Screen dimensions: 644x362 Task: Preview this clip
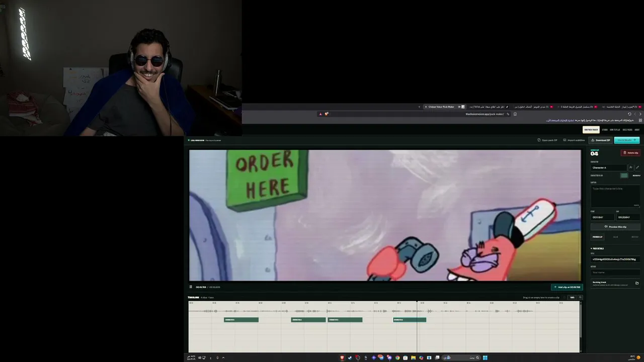(615, 227)
